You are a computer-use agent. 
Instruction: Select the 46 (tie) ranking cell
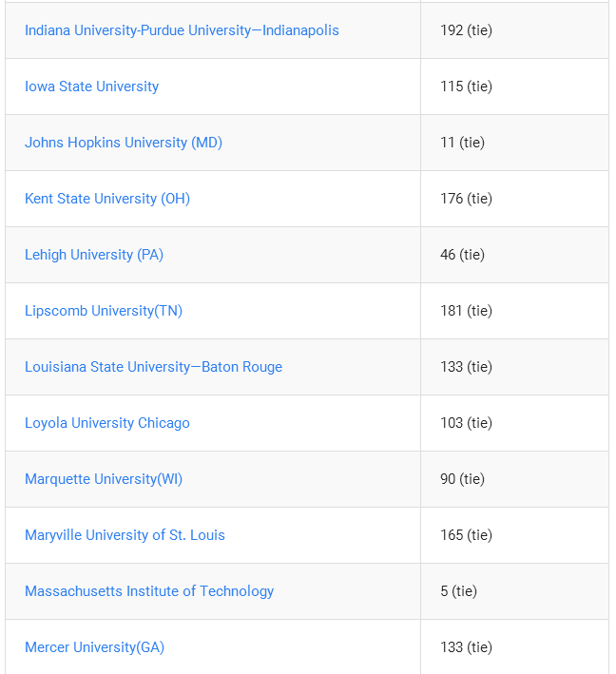point(514,255)
